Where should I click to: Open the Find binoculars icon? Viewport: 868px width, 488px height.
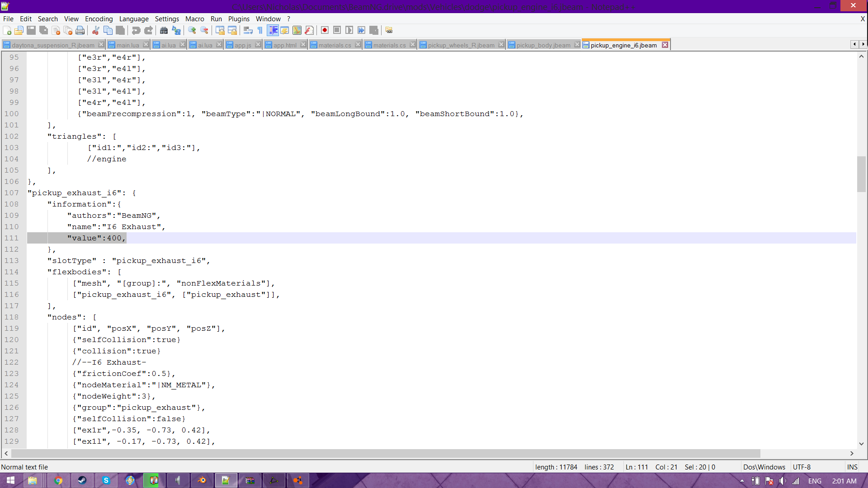[164, 30]
